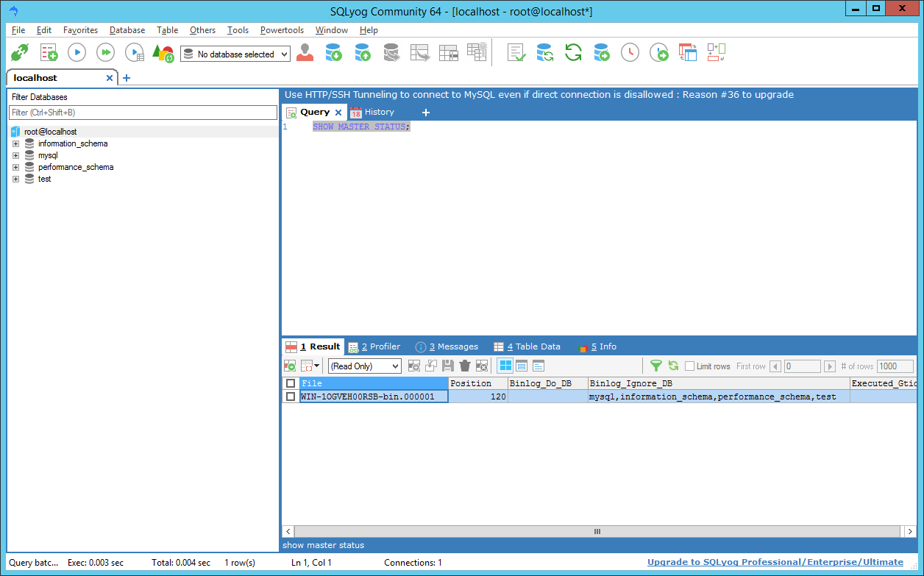Click the clock with green arrow icon

tap(659, 53)
